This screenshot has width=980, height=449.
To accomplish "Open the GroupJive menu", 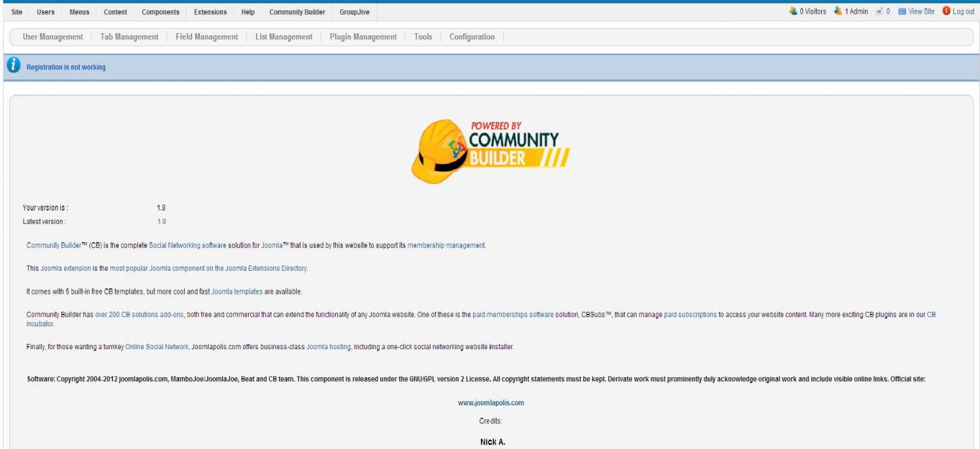I will point(355,12).
